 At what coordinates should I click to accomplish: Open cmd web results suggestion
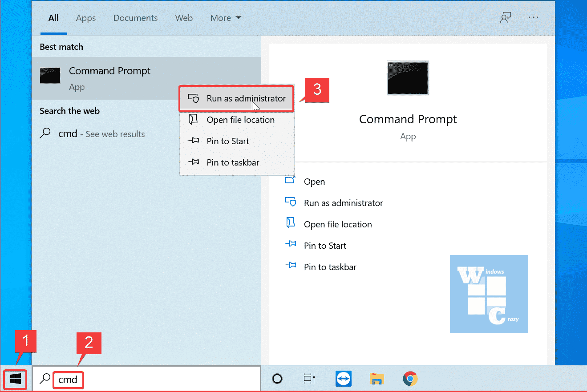point(101,134)
